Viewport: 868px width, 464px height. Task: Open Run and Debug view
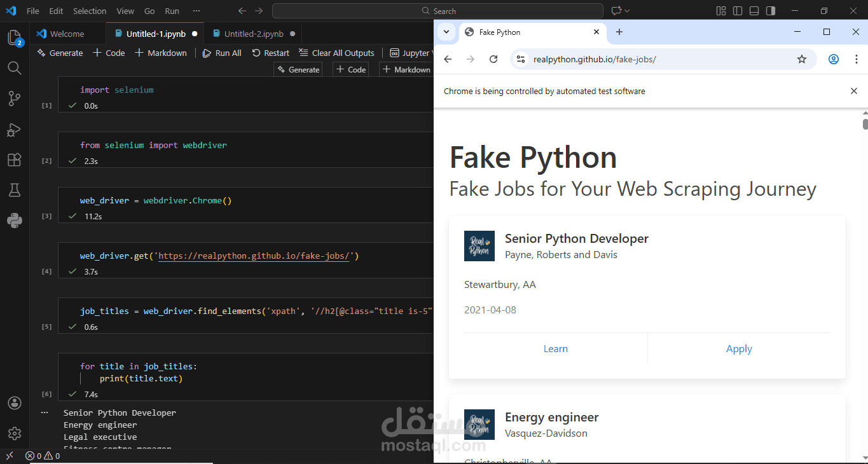[14, 130]
